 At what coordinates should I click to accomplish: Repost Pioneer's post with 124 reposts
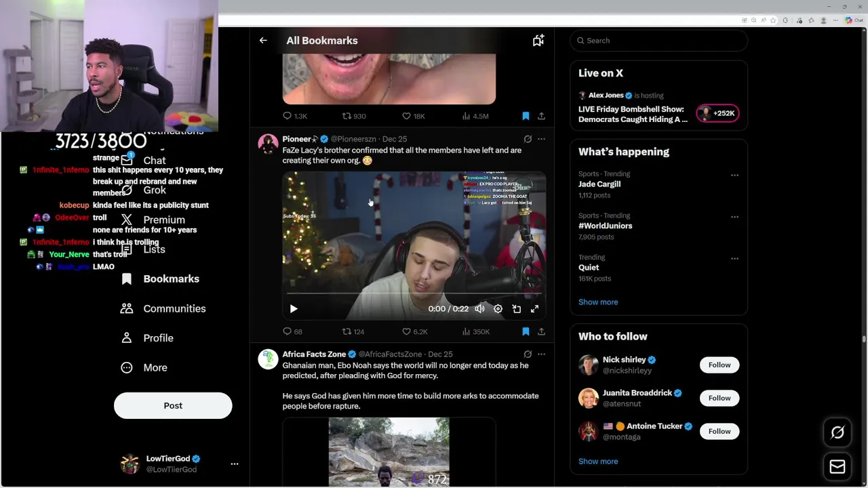[x=347, y=331]
